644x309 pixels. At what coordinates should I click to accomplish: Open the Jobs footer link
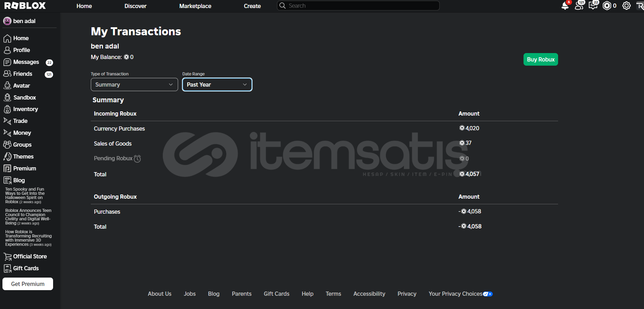click(190, 294)
